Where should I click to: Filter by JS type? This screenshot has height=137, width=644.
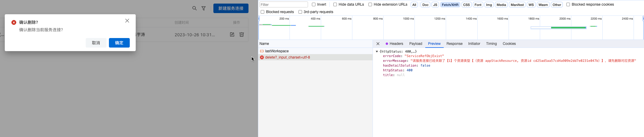tap(435, 5)
